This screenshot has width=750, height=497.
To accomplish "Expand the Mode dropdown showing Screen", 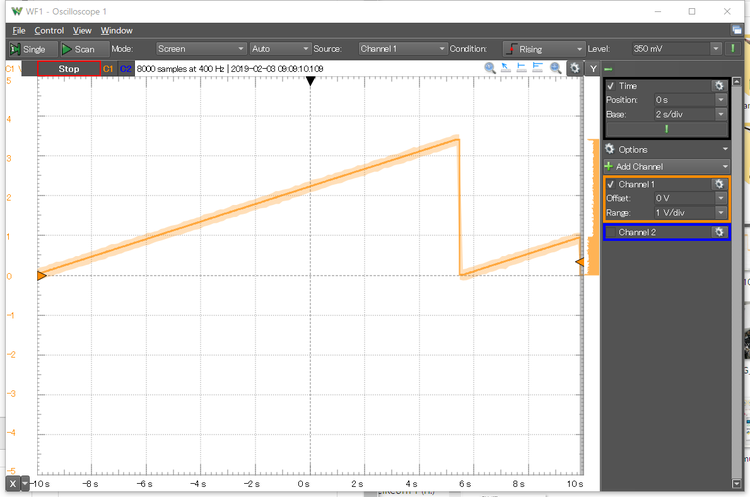I will (201, 48).
